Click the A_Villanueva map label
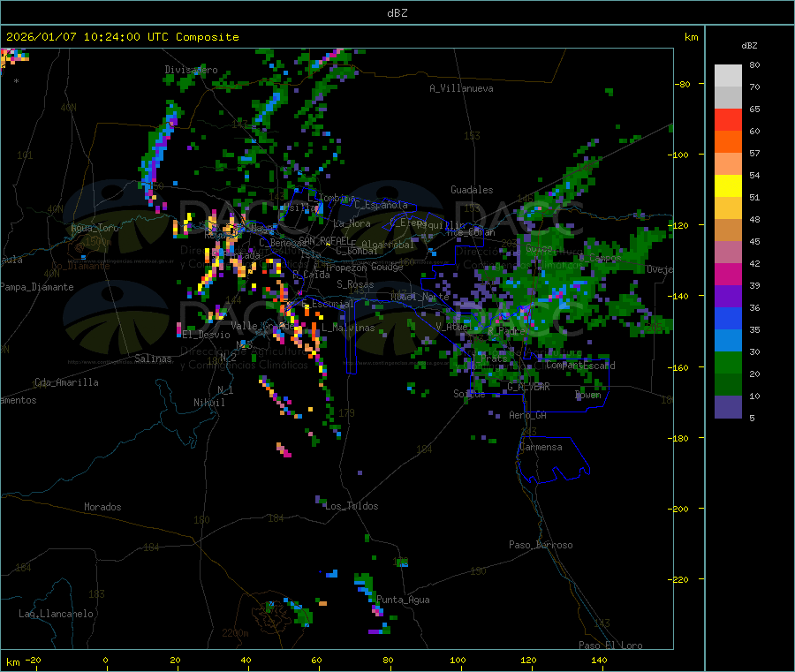The height and width of the screenshot is (672, 795). click(x=461, y=88)
